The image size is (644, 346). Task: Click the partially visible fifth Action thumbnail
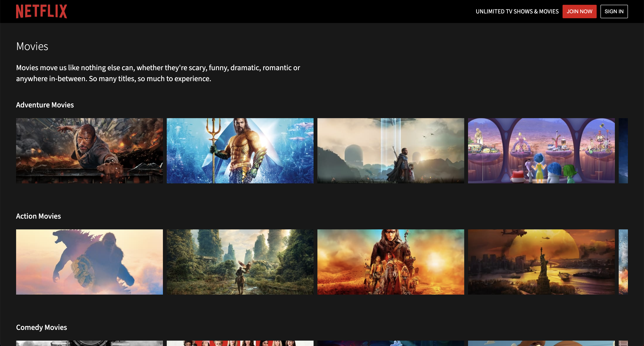click(623, 262)
